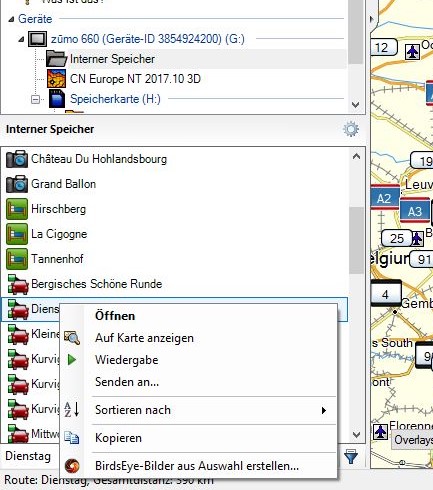Collapse the side panel with the map-edge arrow
The height and width of the screenshot is (490, 433).
point(372,19)
